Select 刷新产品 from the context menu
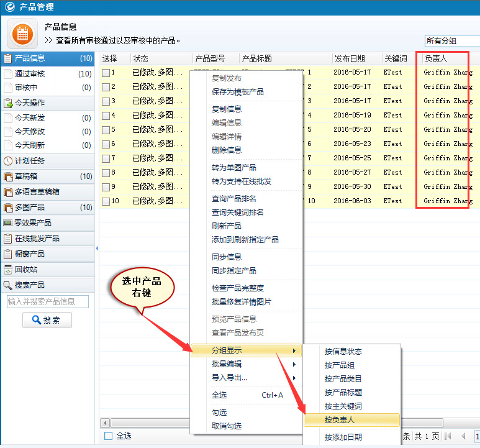Image resolution: width=480 pixels, height=448 pixels. point(227,226)
